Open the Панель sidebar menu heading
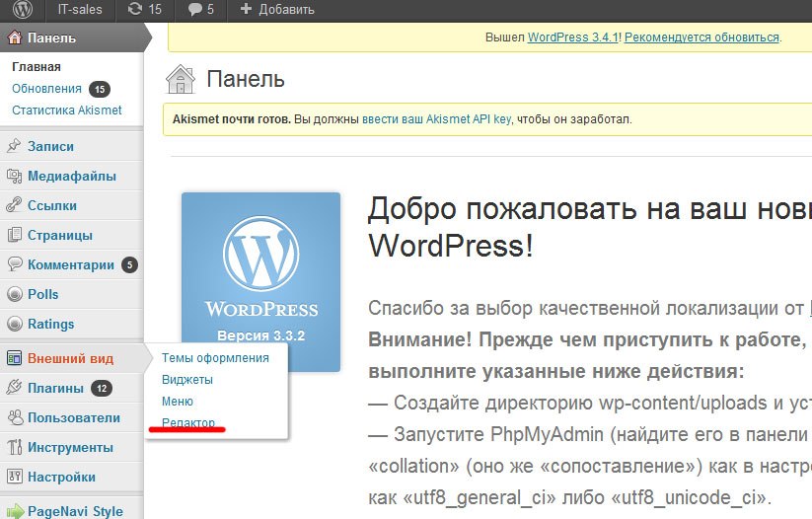This screenshot has width=812, height=519. pyautogui.click(x=51, y=37)
